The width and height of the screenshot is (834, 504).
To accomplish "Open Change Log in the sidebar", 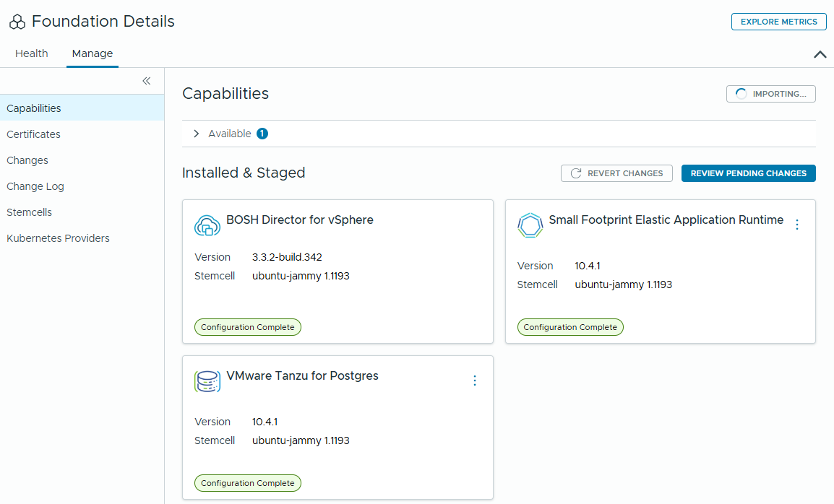I will point(82,186).
